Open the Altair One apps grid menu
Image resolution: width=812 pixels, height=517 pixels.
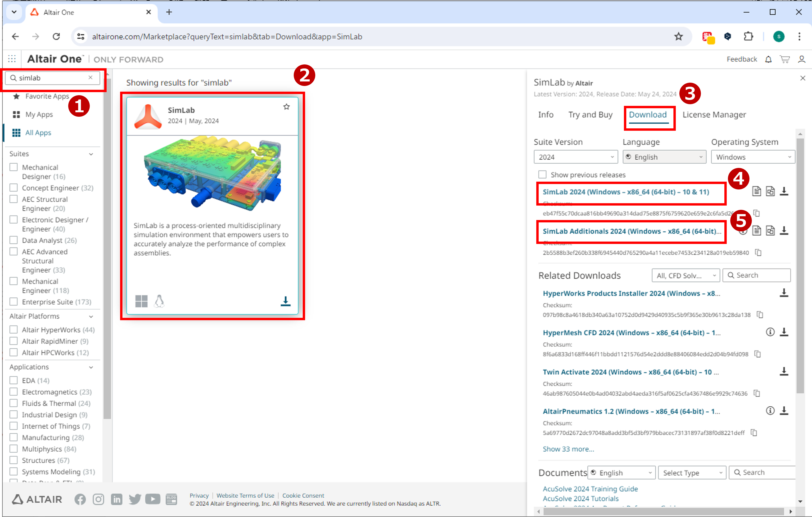[12, 59]
